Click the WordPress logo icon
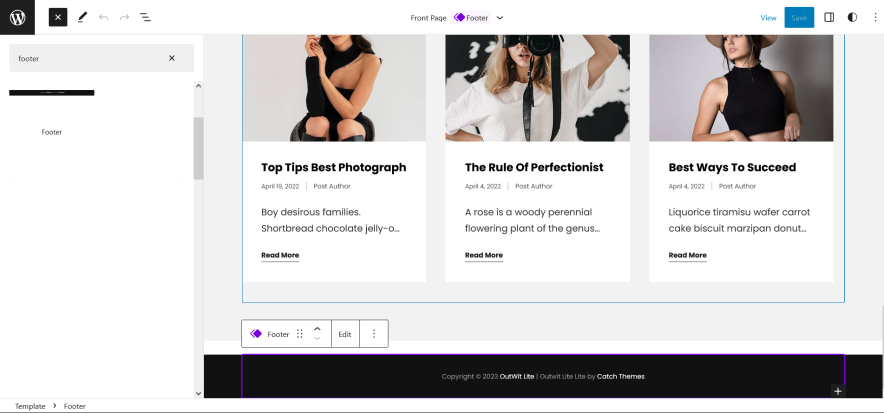 tap(17, 17)
